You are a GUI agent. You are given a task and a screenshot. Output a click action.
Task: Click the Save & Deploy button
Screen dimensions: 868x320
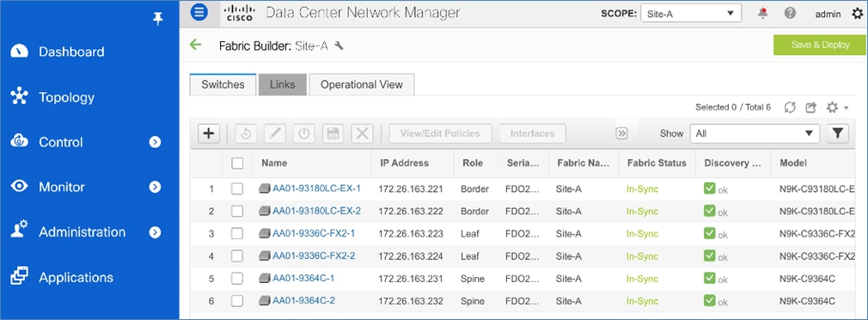[821, 45]
